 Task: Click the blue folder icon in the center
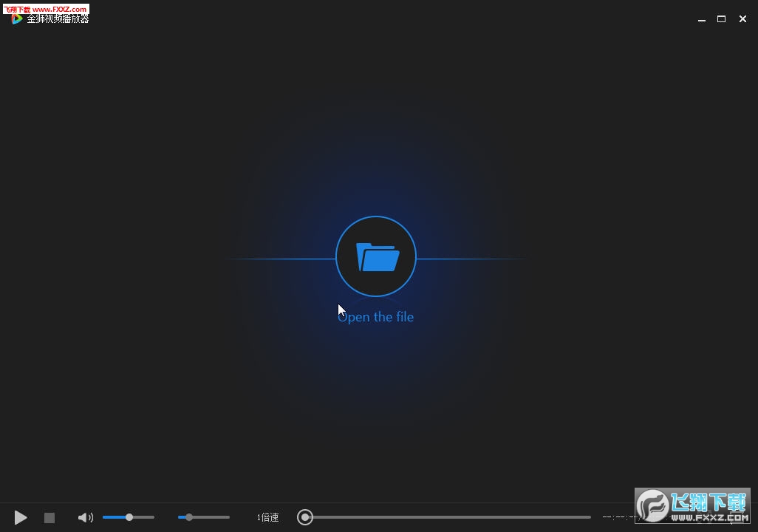tap(377, 257)
